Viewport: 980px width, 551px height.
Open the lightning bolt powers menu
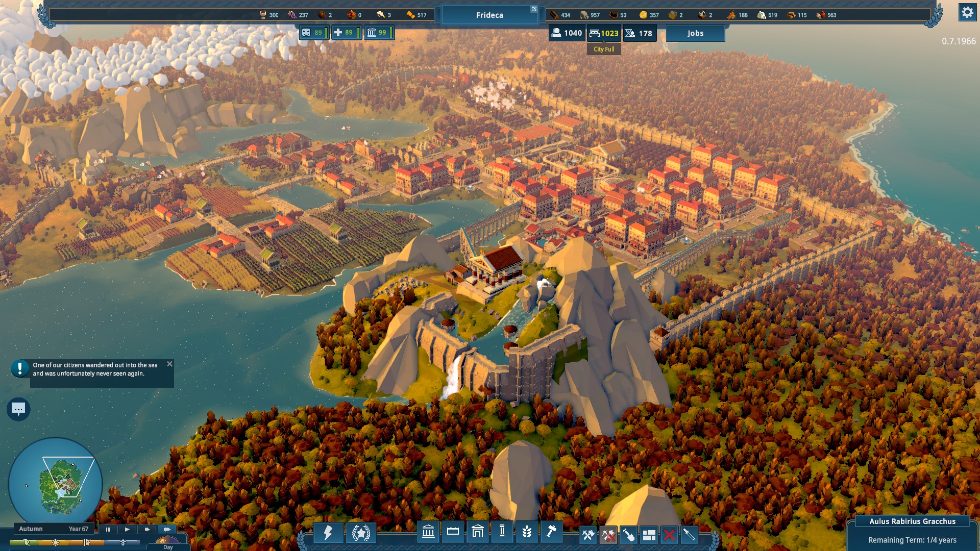click(x=328, y=533)
